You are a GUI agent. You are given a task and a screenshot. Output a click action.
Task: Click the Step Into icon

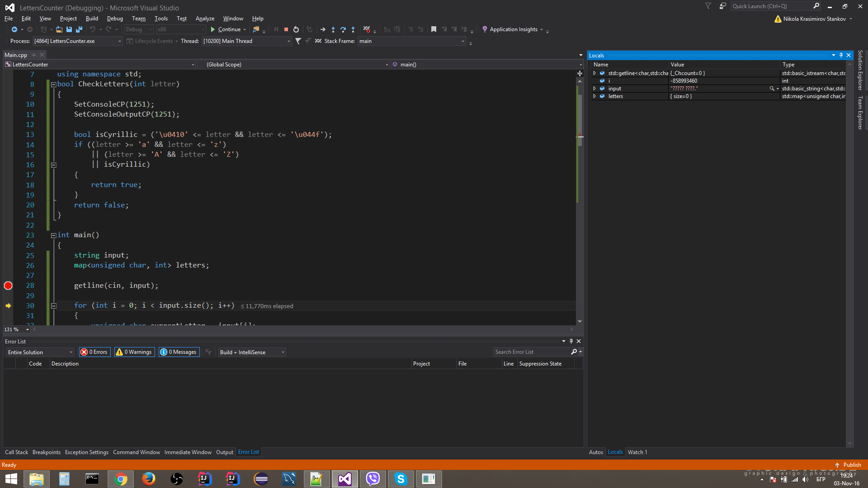click(333, 29)
